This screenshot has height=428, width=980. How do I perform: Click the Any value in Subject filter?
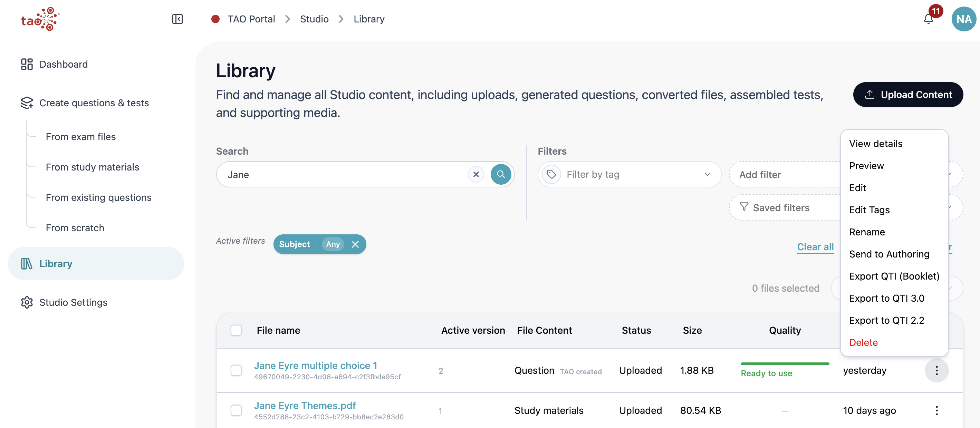333,244
